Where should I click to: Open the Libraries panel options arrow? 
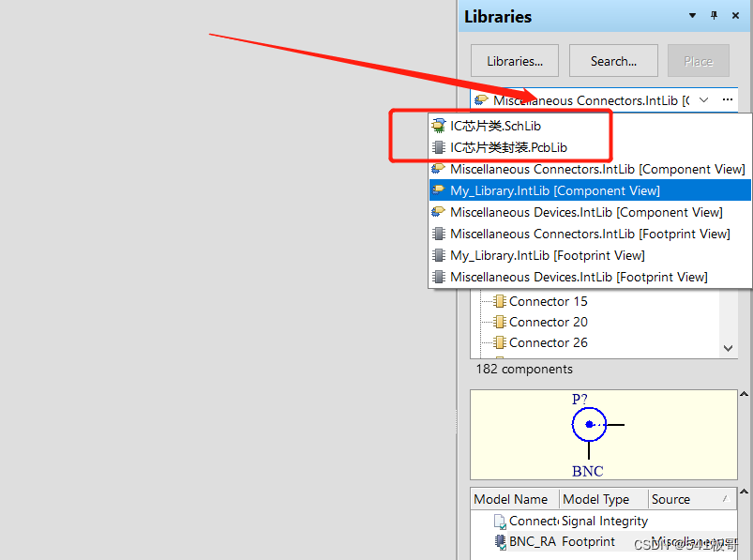(693, 16)
